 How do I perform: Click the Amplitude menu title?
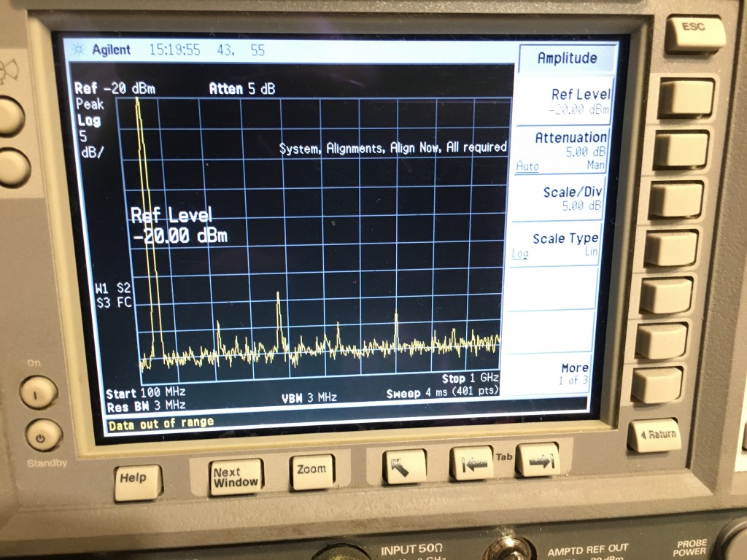click(567, 58)
